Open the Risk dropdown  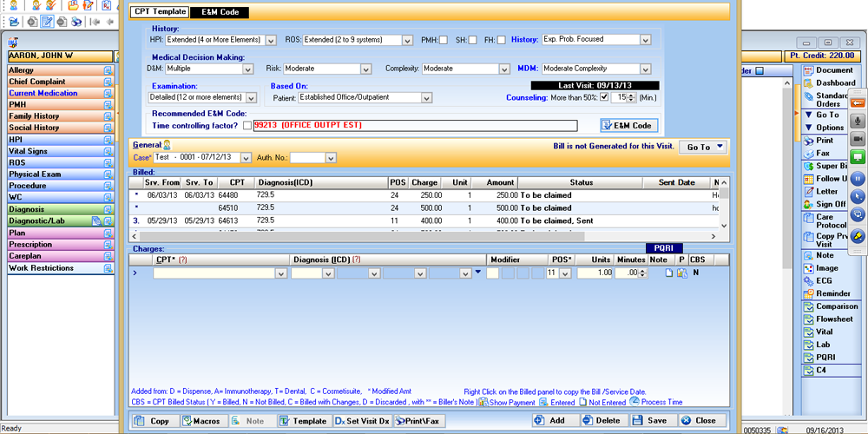click(x=365, y=69)
